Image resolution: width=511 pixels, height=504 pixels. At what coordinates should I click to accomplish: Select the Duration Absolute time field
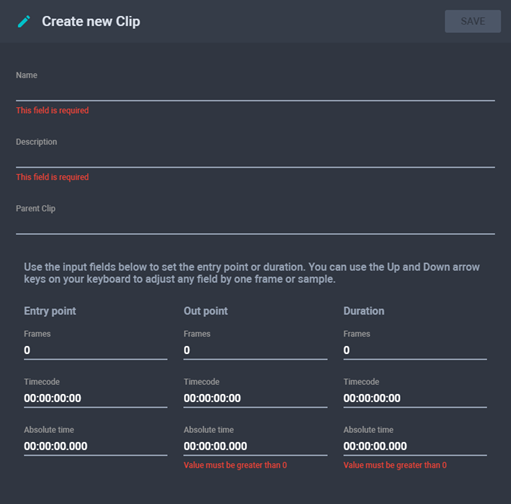[415, 446]
